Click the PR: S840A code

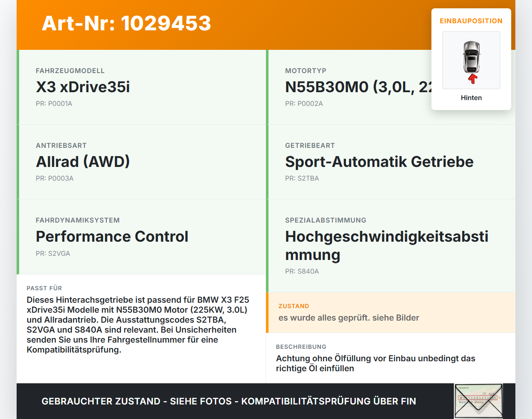pos(302,272)
